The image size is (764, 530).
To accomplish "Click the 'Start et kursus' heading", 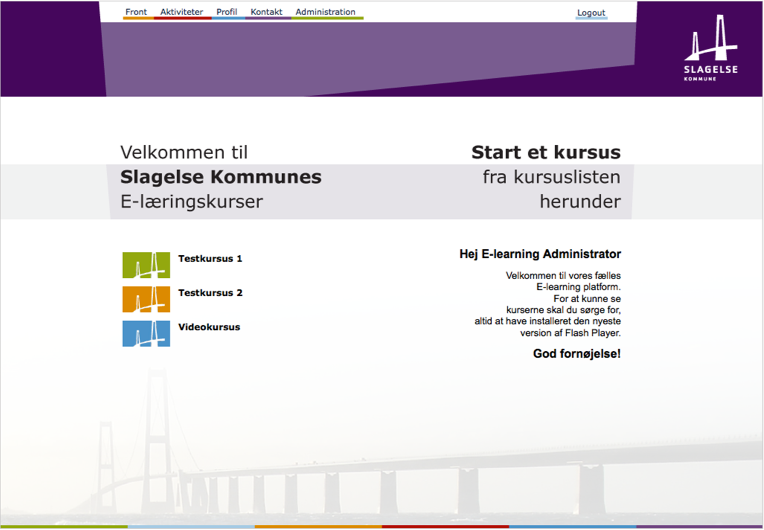I will (x=546, y=152).
